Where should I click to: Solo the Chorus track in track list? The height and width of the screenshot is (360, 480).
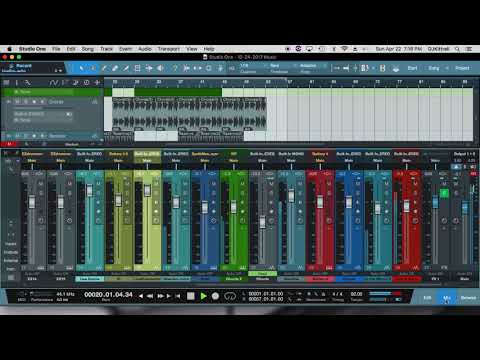tap(26, 101)
